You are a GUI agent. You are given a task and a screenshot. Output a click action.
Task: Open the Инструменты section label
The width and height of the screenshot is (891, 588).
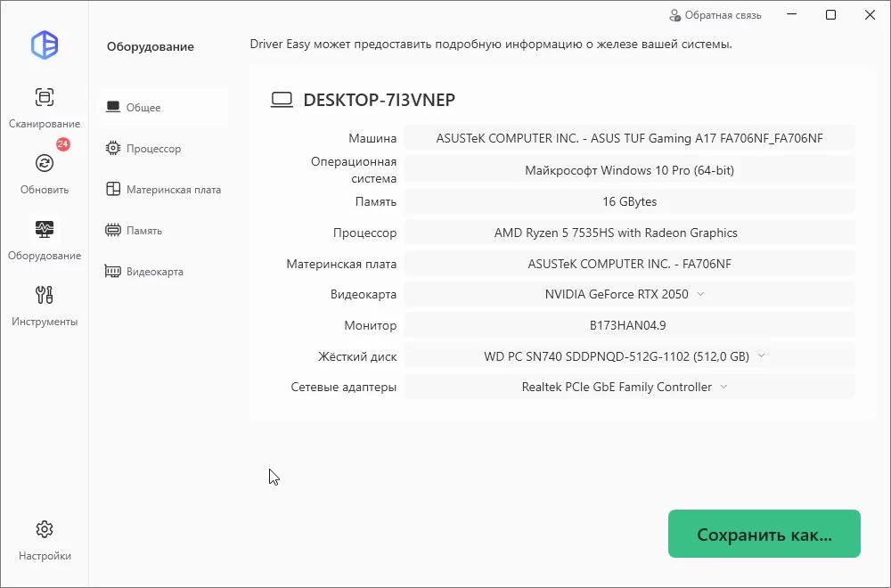tap(45, 322)
